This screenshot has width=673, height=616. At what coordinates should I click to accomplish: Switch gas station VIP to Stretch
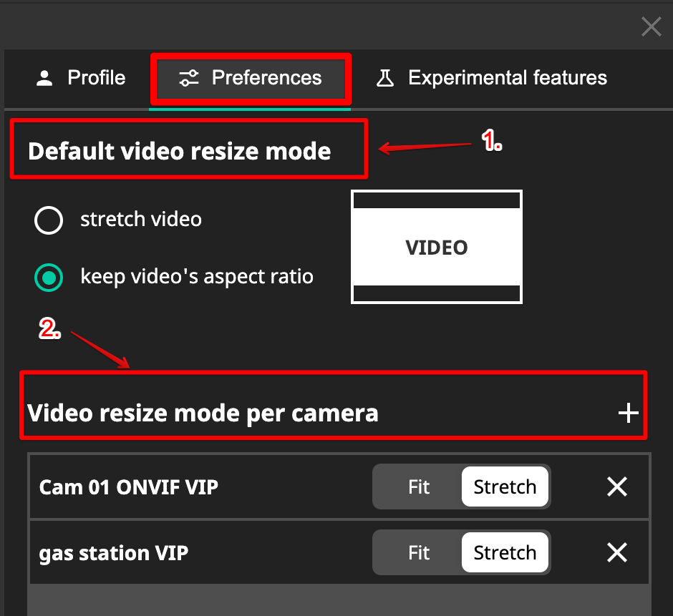505,553
